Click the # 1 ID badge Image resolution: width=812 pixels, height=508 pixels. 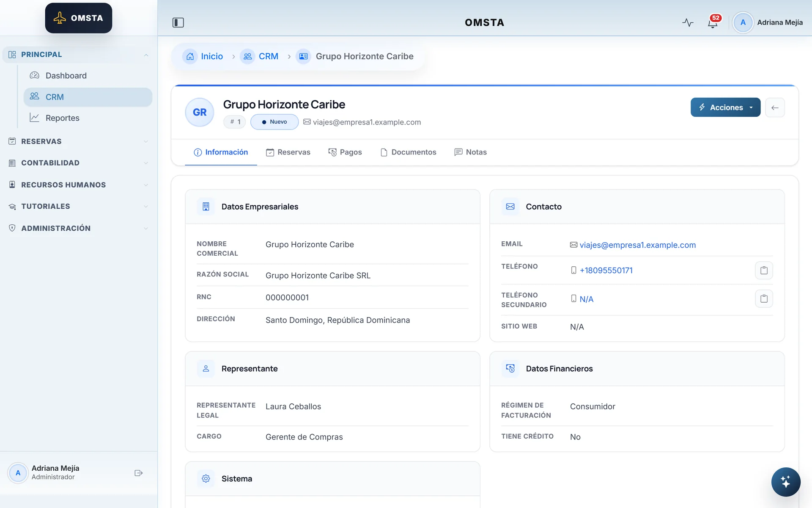pyautogui.click(x=235, y=122)
